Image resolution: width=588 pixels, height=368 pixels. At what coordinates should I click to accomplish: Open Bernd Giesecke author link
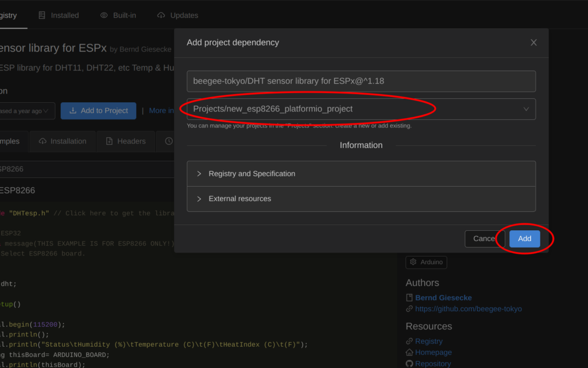coord(443,297)
